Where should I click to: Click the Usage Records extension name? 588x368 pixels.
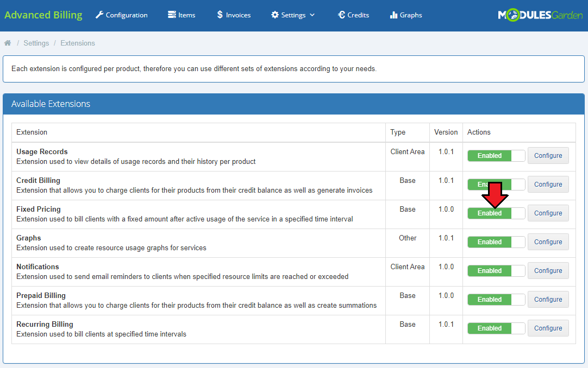42,151
